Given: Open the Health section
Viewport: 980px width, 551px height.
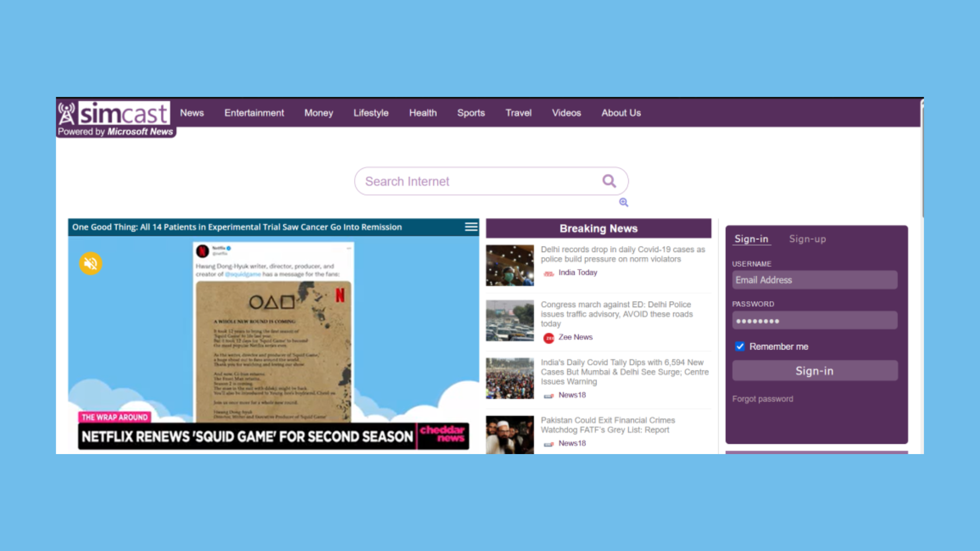Looking at the screenshot, I should click(x=423, y=113).
